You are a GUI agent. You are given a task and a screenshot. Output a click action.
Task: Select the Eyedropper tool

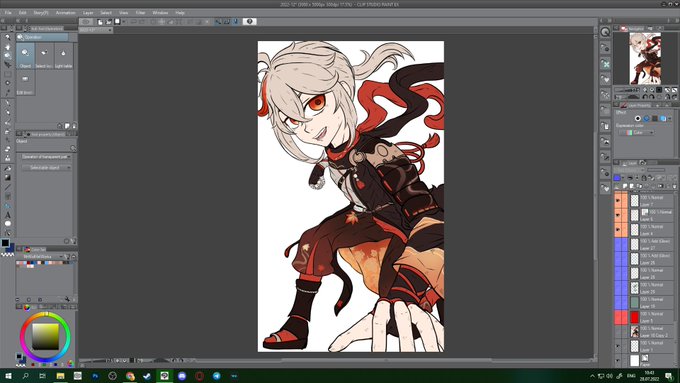click(7, 93)
